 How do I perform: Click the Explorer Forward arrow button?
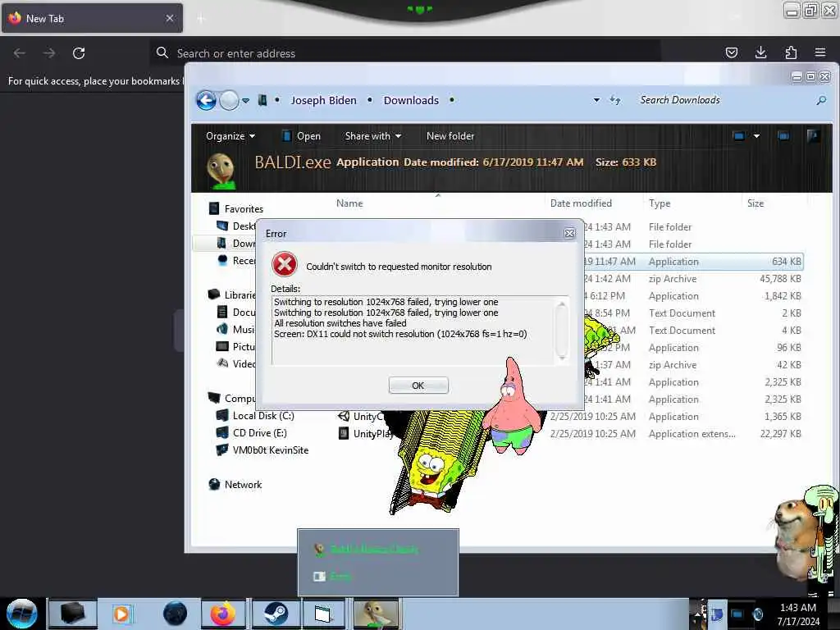230,100
